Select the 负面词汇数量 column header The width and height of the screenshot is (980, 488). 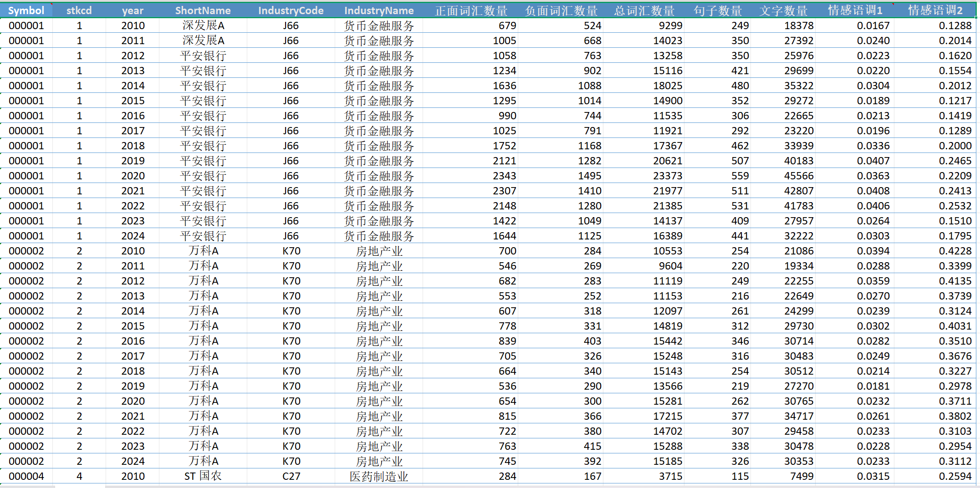(x=561, y=10)
